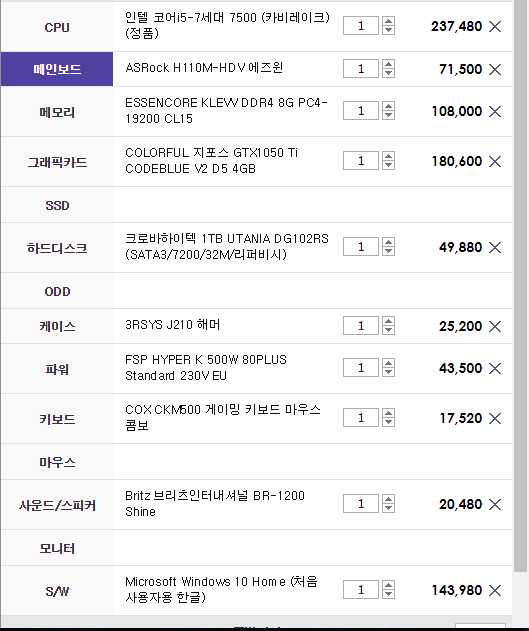
Task: Click the Windows 10 Home quantity field
Action: (x=361, y=590)
